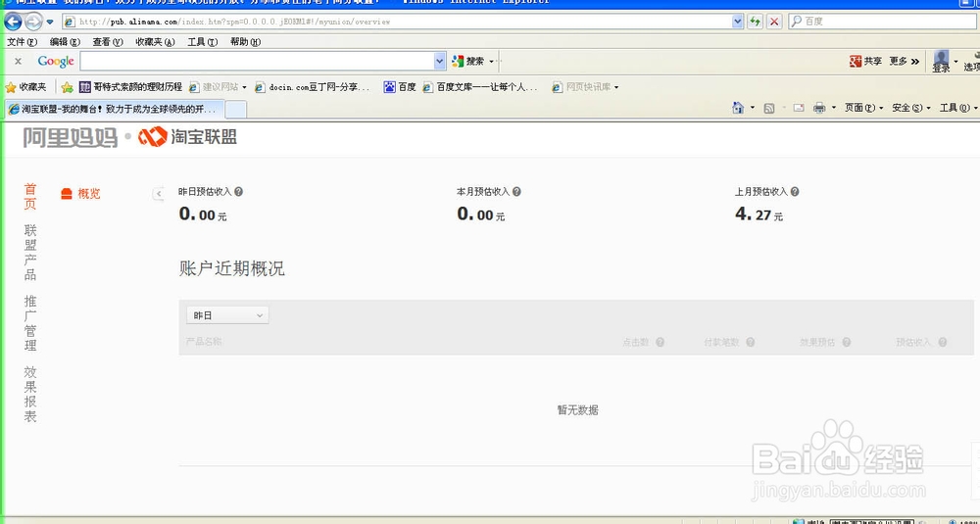The height and width of the screenshot is (524, 980).
Task: Open the 安全(S) command menu
Action: (x=911, y=108)
